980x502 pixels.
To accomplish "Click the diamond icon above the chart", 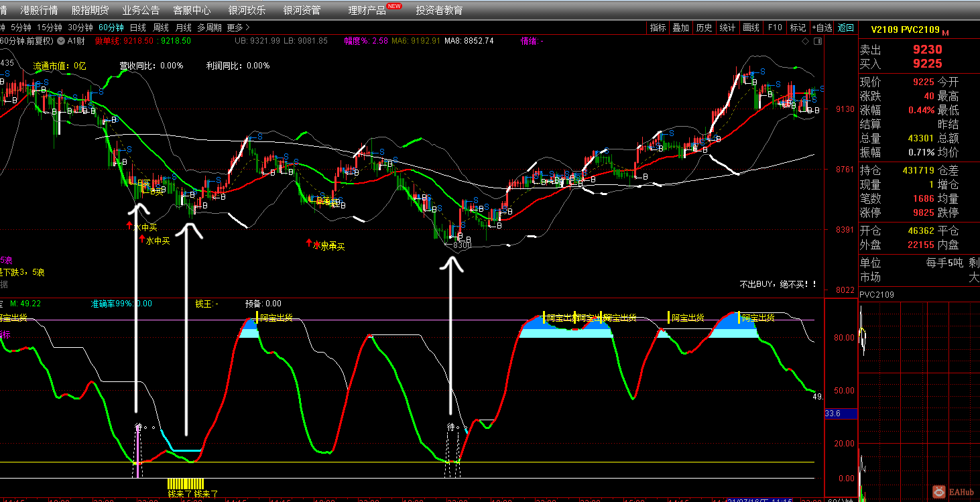I will tap(806, 41).
